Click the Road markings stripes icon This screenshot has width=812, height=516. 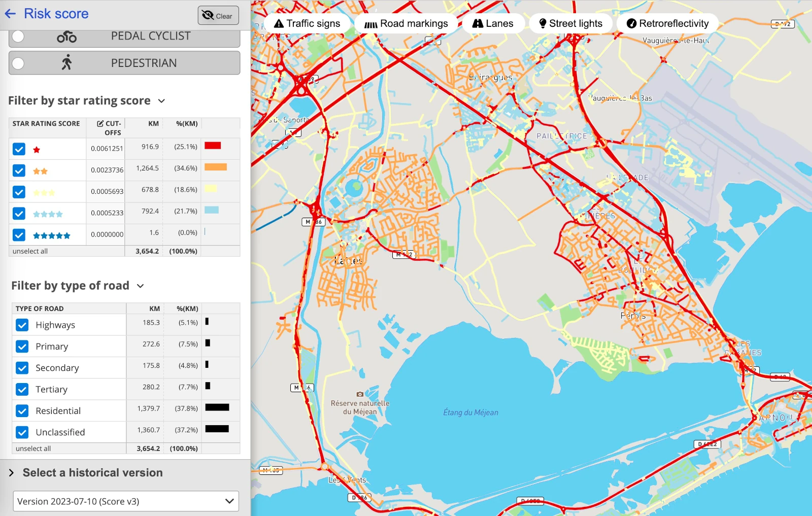pos(371,24)
